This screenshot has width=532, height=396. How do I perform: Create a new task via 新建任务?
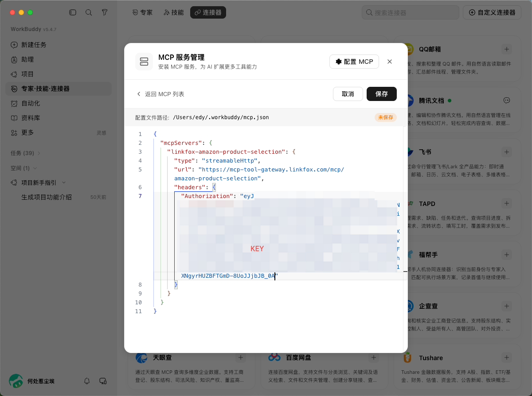coord(59,45)
